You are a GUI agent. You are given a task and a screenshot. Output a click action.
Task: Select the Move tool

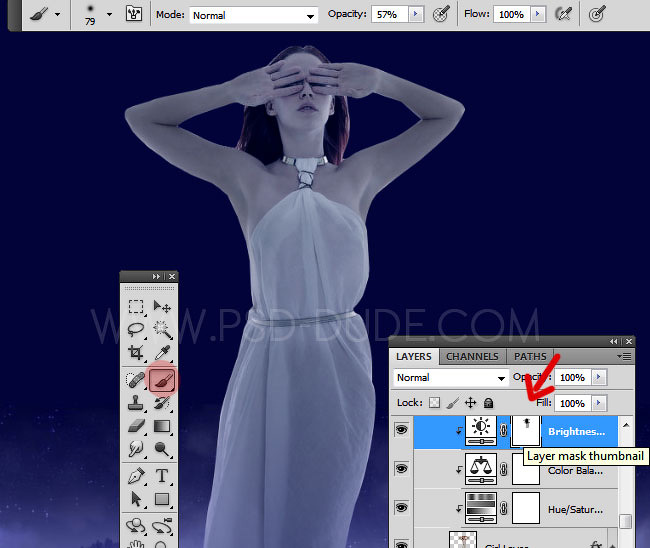(x=162, y=306)
